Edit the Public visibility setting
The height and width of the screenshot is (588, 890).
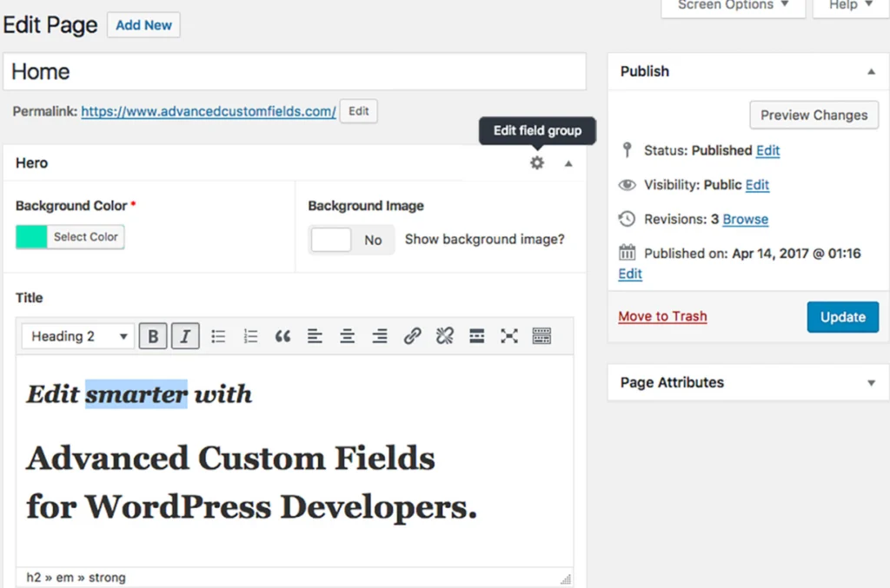[757, 185]
